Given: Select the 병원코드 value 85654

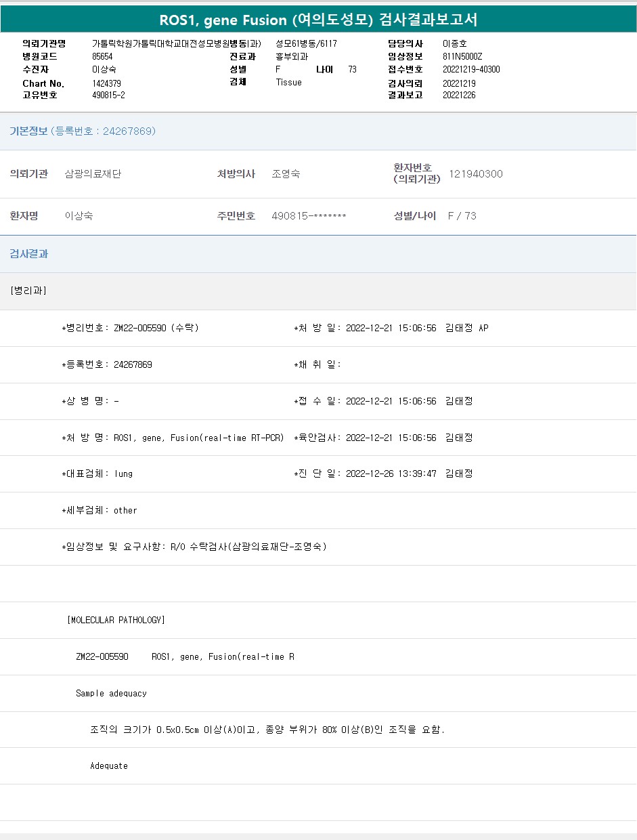Looking at the screenshot, I should [x=102, y=57].
